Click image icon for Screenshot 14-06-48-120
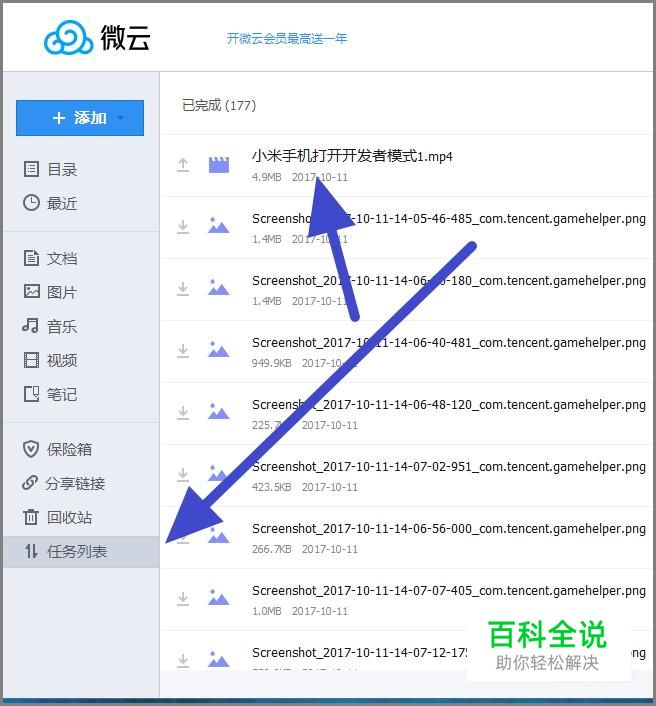This screenshot has width=656, height=706. coord(218,411)
